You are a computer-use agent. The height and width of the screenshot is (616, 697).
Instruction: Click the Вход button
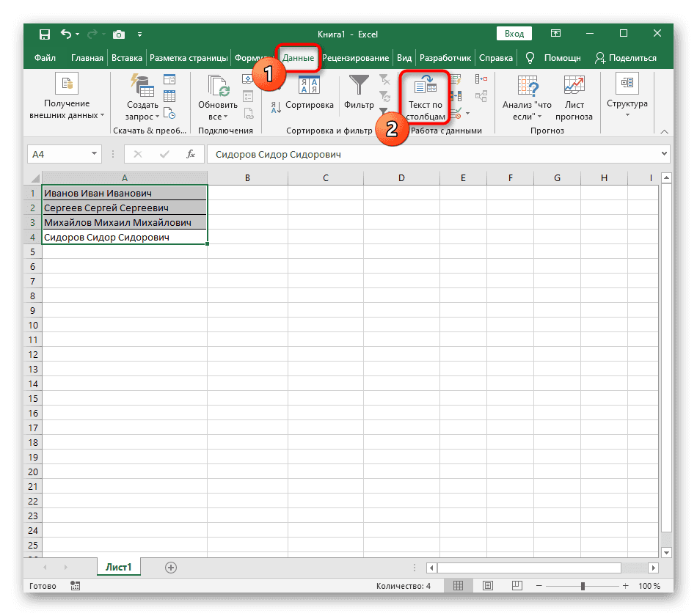(514, 33)
